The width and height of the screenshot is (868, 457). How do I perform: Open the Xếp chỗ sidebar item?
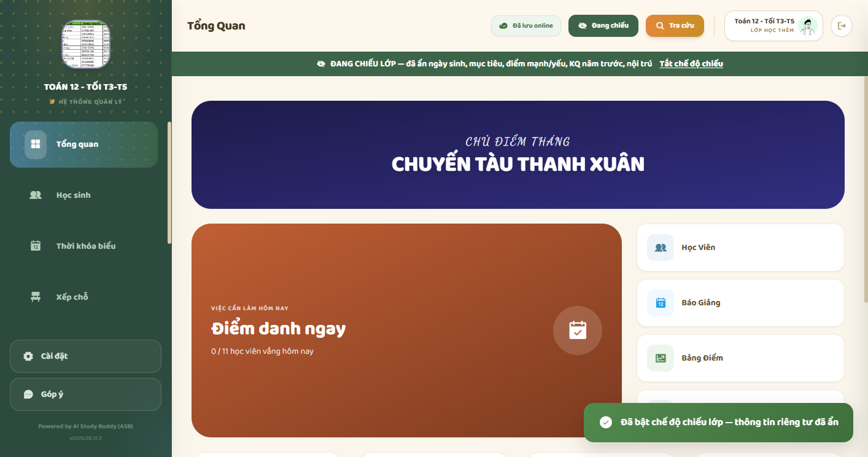pos(83,297)
